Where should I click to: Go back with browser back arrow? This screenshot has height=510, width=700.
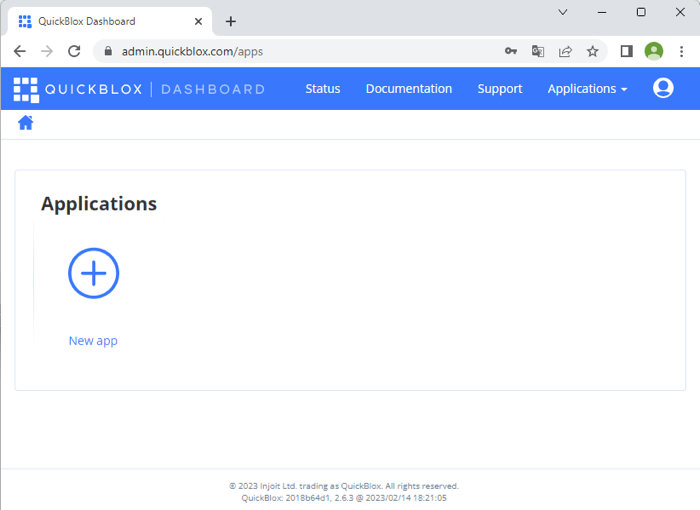click(20, 51)
